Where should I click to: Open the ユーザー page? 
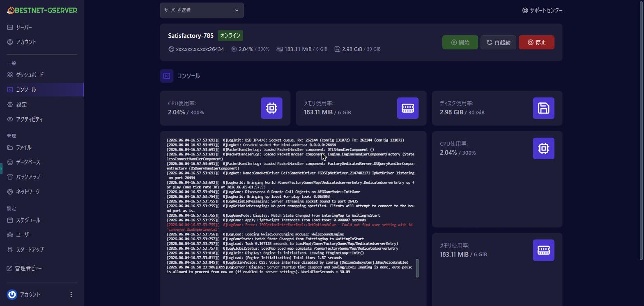(42, 235)
